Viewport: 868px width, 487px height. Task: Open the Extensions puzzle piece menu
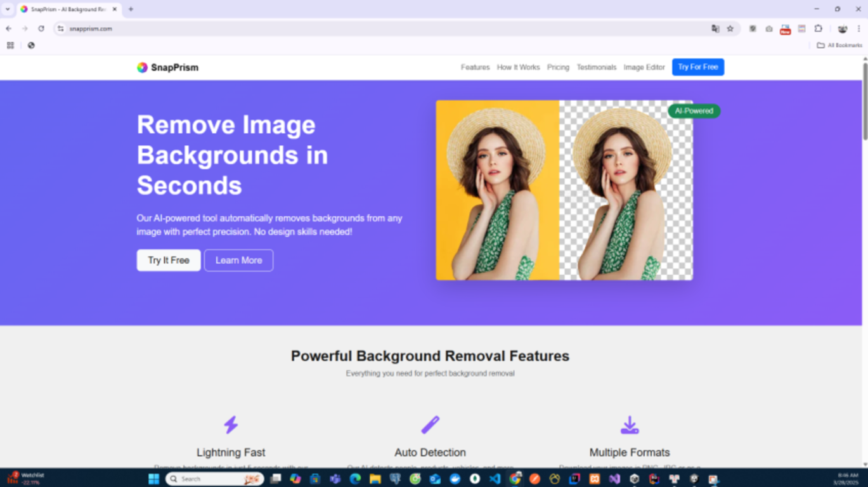pyautogui.click(x=819, y=29)
